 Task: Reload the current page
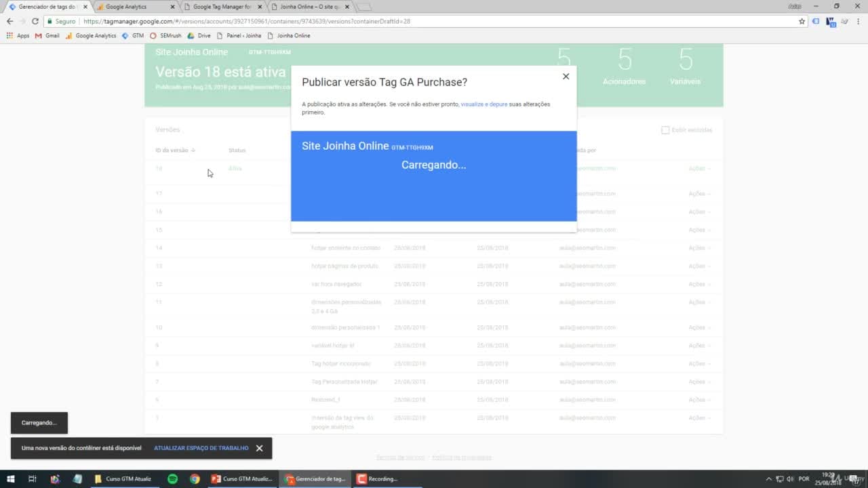tap(35, 21)
